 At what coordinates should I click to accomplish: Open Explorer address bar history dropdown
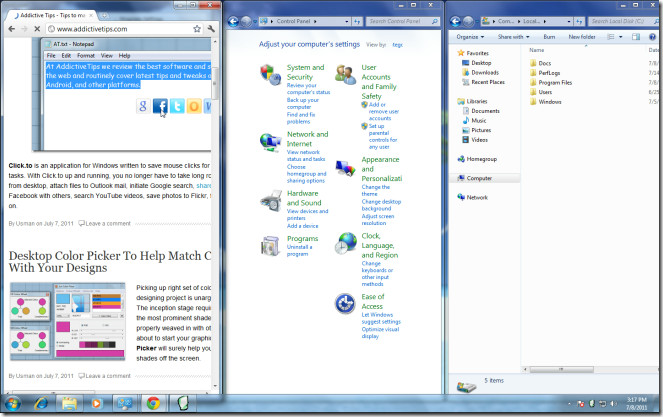569,21
